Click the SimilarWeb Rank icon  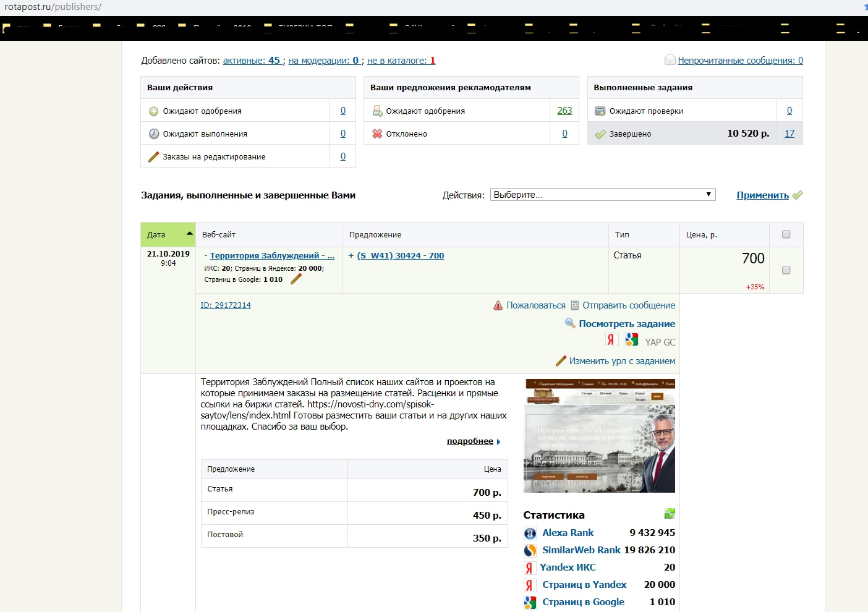(x=530, y=550)
